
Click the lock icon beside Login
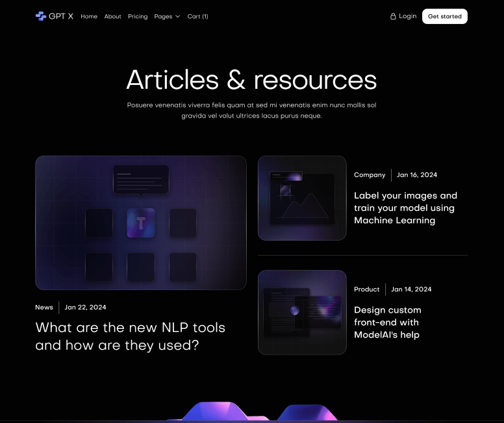point(393,16)
